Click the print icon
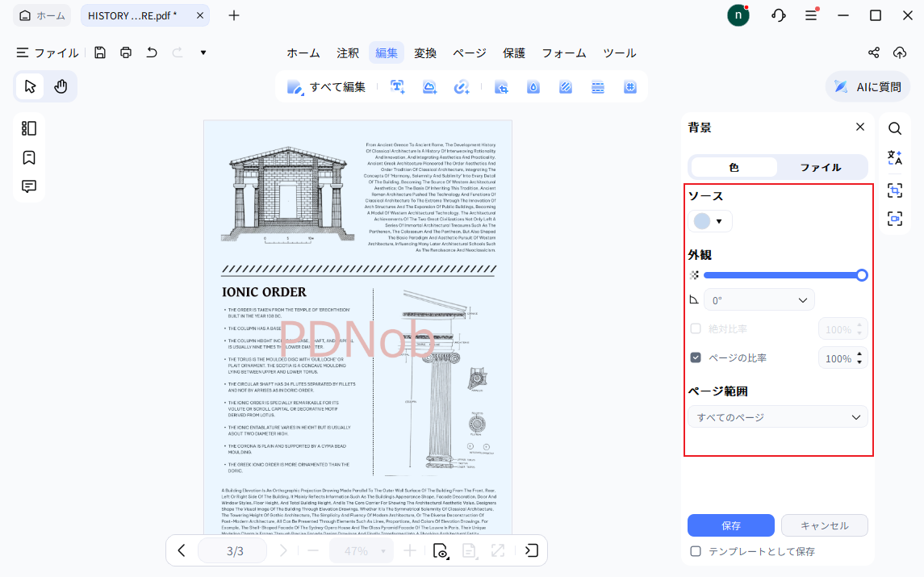 click(126, 52)
